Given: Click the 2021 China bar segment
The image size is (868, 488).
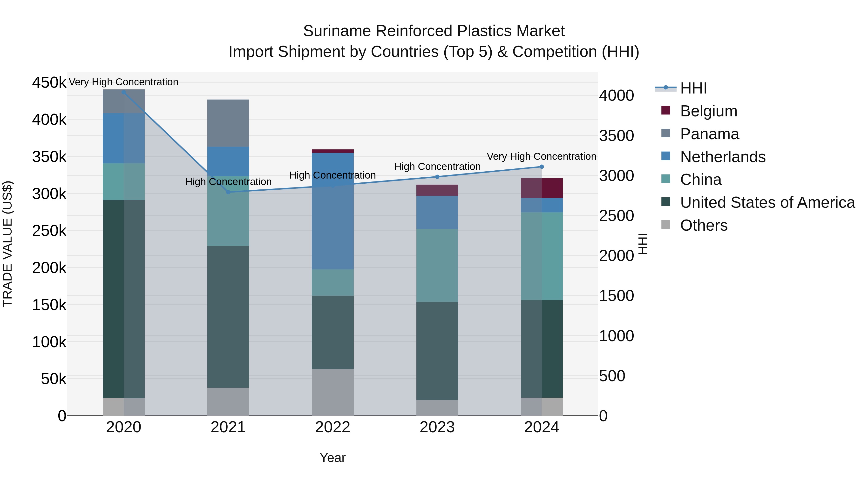Looking at the screenshot, I should coord(228,211).
